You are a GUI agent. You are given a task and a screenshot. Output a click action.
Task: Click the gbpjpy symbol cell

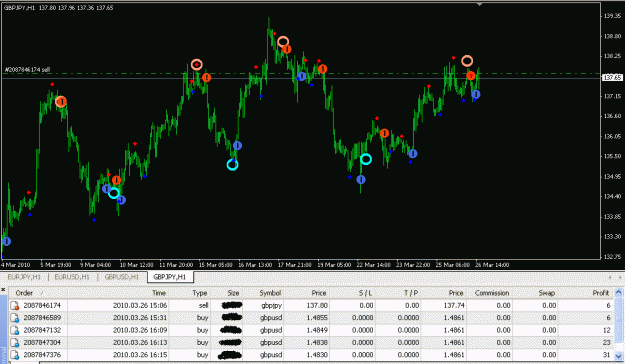tap(271, 306)
